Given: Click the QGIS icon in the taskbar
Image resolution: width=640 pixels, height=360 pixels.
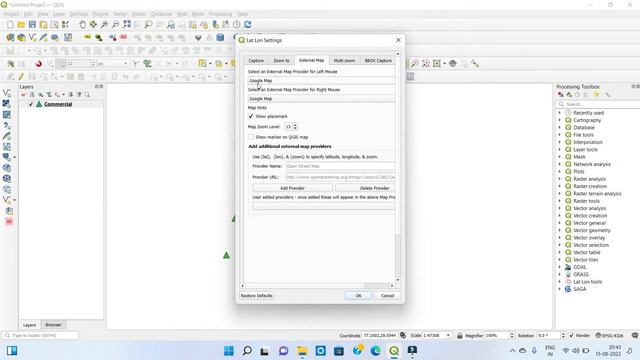Looking at the screenshot, I should tap(394, 351).
